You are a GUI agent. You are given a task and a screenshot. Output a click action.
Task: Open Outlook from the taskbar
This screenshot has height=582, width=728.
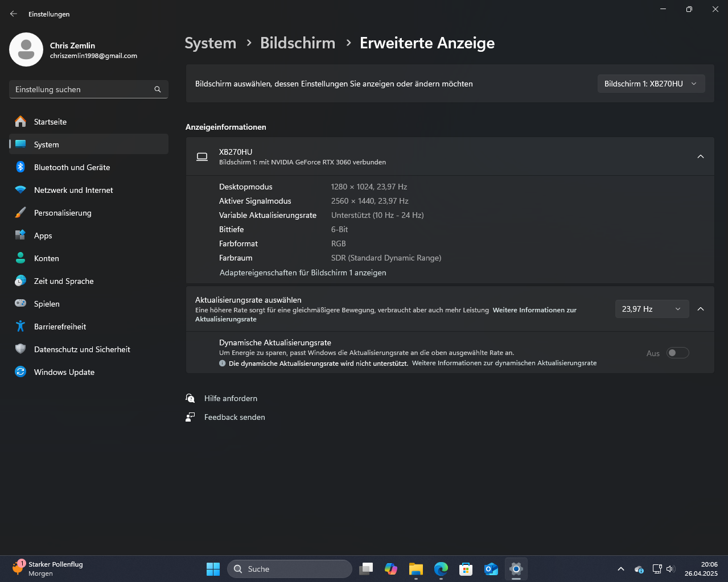(491, 569)
